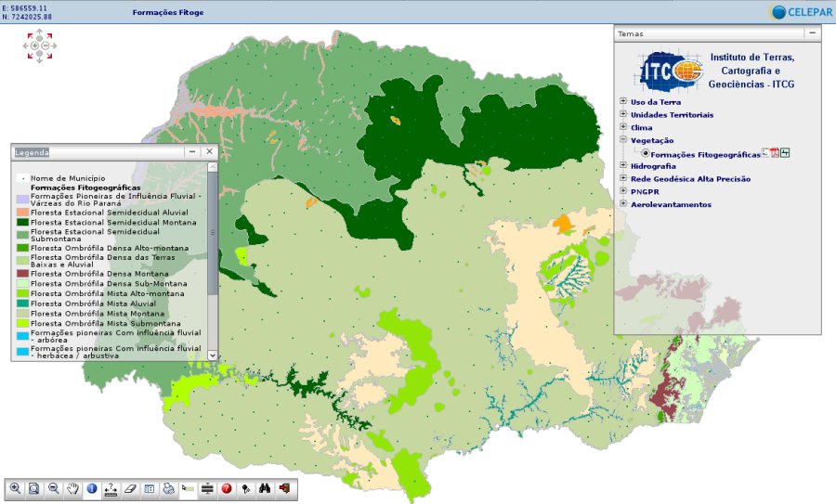
Task: Select the zoom out magnifier tool
Action: 54,488
